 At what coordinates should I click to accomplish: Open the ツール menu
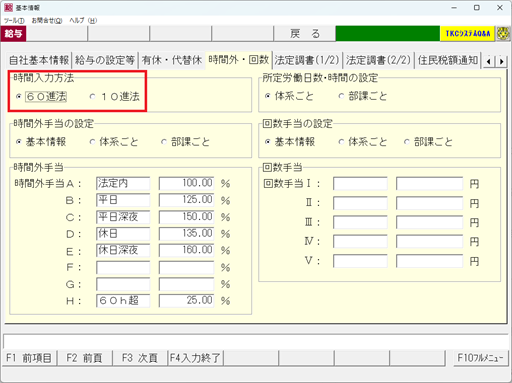14,21
